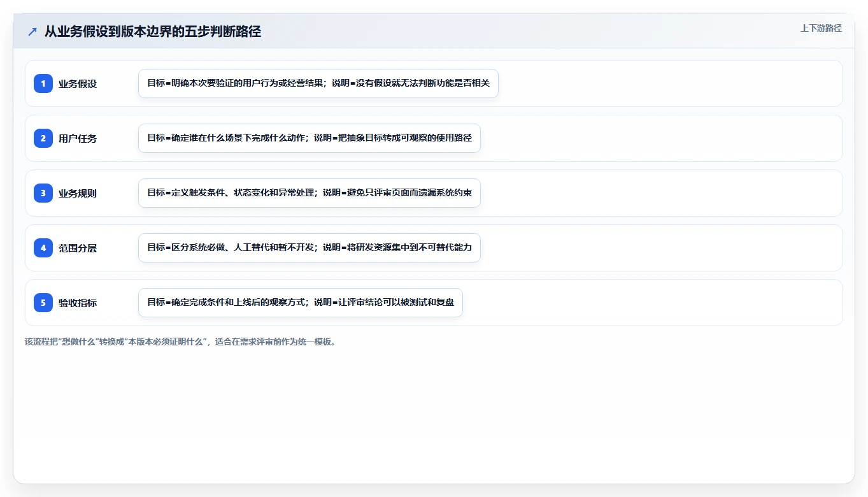Click the arrow icon beside the title
The height and width of the screenshot is (497, 868).
[32, 31]
